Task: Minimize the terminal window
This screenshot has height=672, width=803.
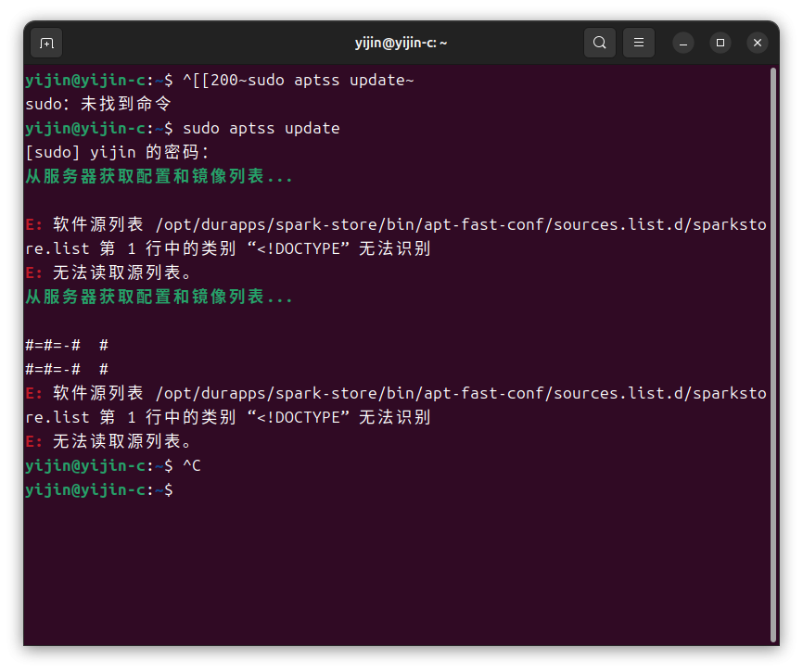Action: (x=683, y=43)
